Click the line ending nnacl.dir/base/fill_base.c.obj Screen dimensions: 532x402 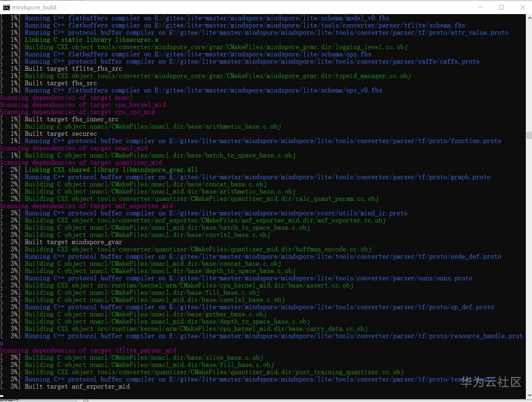130,293
